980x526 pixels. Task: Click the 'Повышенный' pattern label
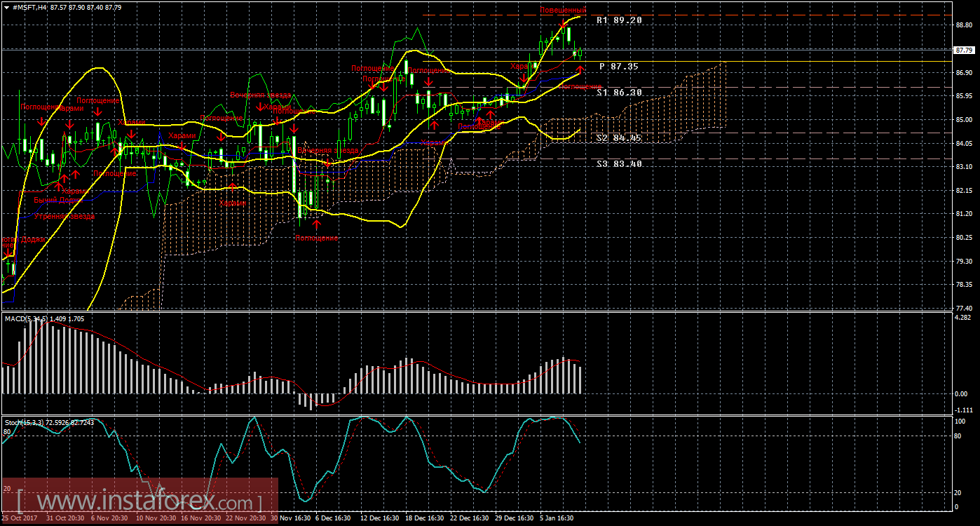(x=563, y=10)
